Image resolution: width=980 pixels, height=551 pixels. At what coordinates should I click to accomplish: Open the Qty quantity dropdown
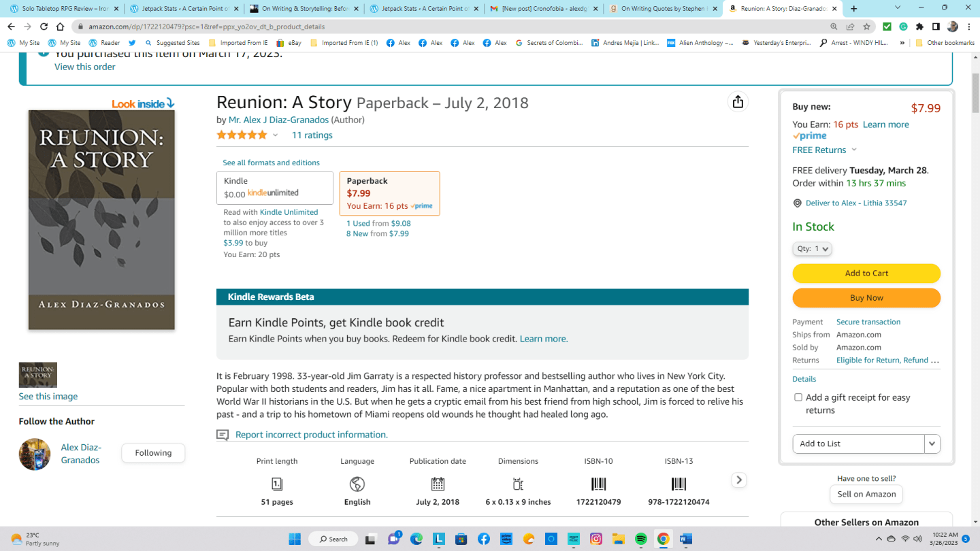[x=811, y=248]
